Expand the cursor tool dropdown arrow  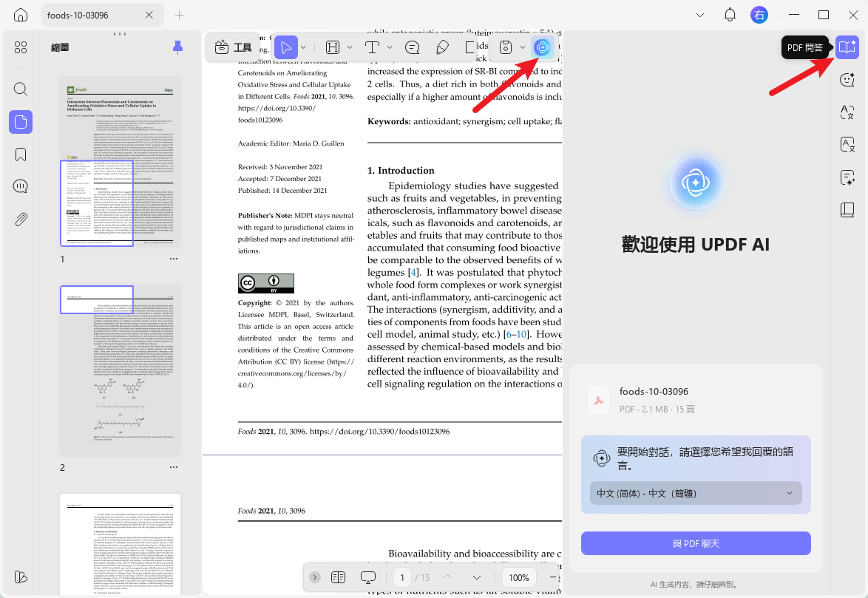(303, 47)
